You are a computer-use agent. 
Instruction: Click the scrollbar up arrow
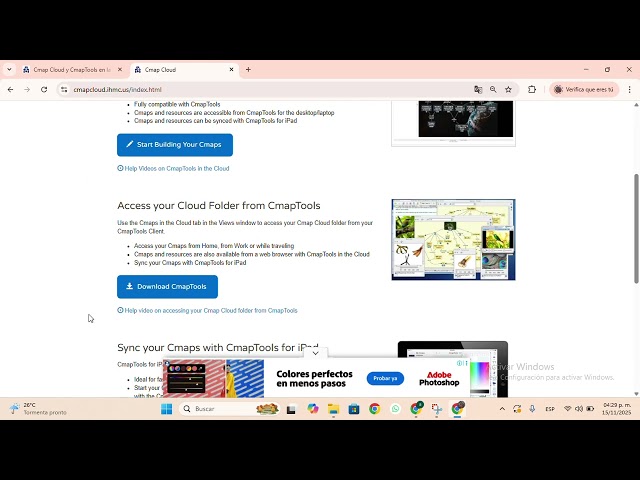tap(636, 104)
